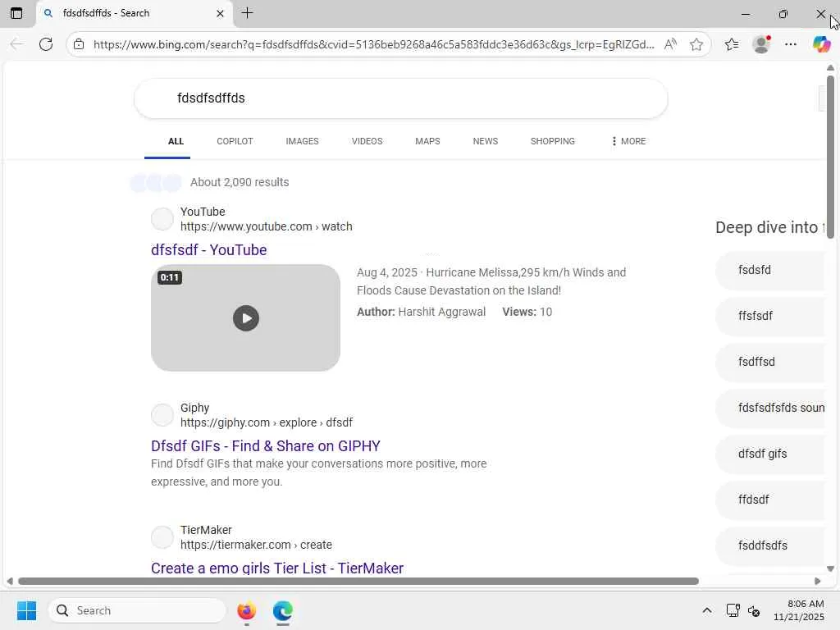Open the Edge profile avatar
840x630 pixels.
point(761,44)
